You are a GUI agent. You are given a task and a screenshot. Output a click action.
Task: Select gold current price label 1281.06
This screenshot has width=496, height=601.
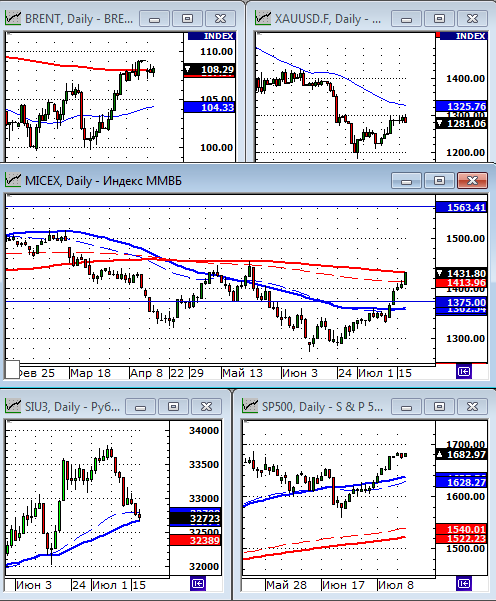(x=462, y=123)
